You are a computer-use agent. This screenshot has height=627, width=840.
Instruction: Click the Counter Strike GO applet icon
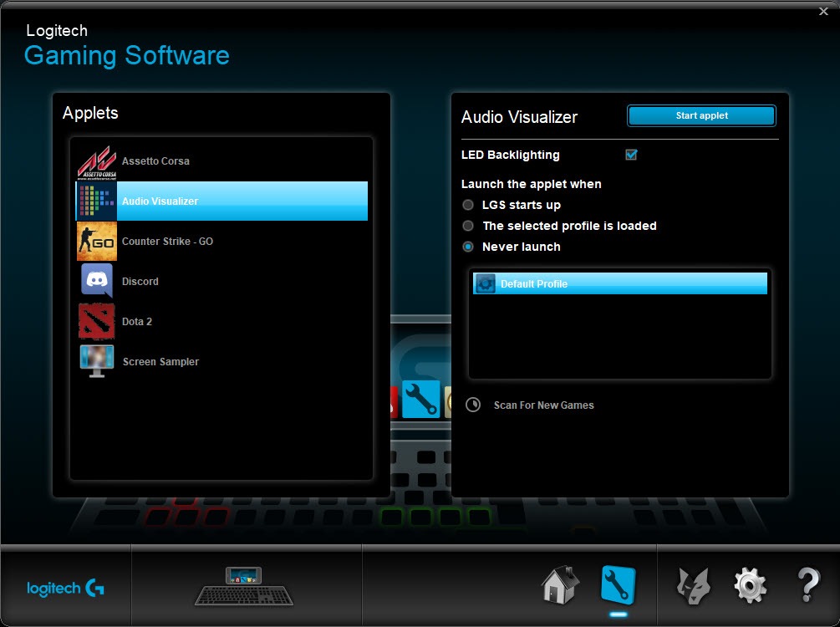(x=96, y=241)
